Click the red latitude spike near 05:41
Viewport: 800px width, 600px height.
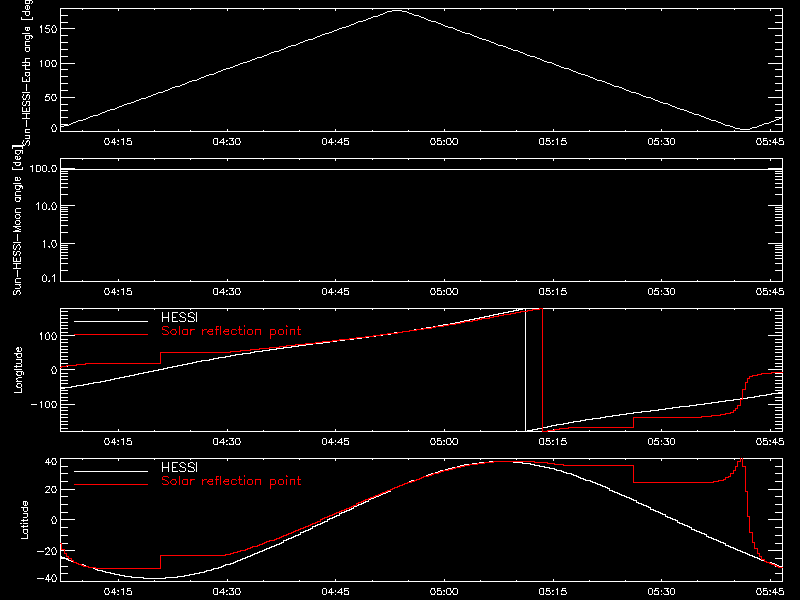click(741, 461)
